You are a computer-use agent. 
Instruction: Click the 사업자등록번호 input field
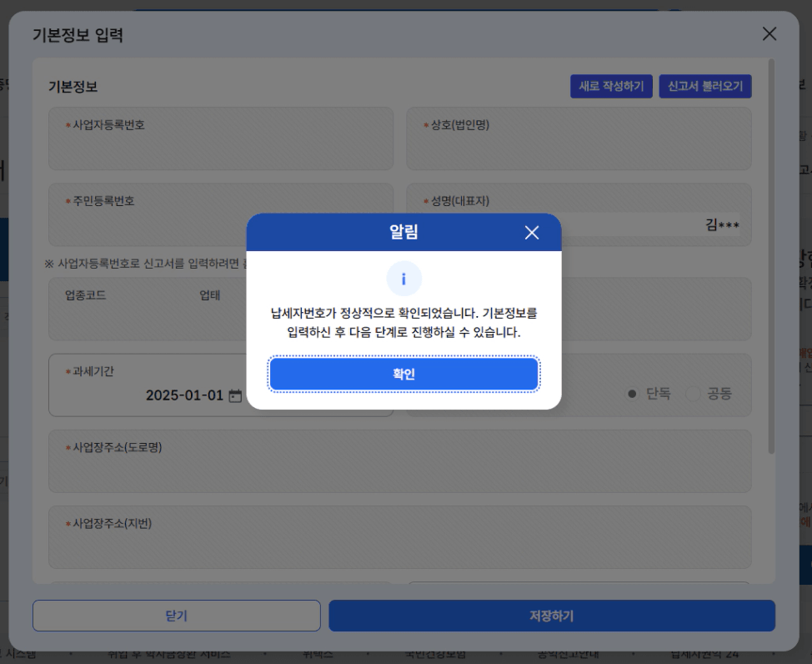(x=220, y=148)
